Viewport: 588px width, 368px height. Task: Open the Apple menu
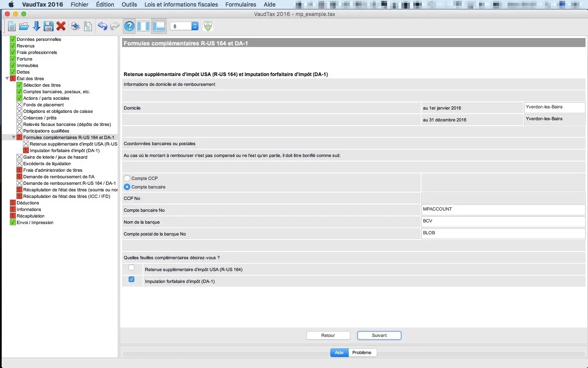tap(11, 4)
